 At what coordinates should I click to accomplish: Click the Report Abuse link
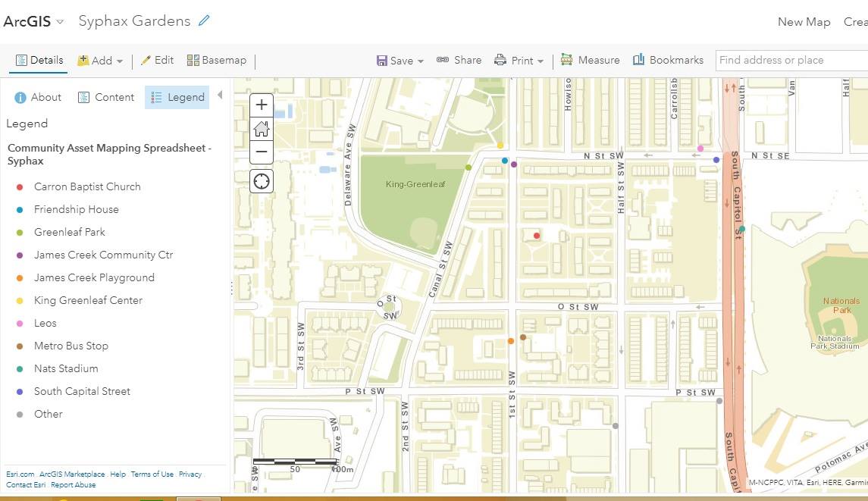click(73, 485)
